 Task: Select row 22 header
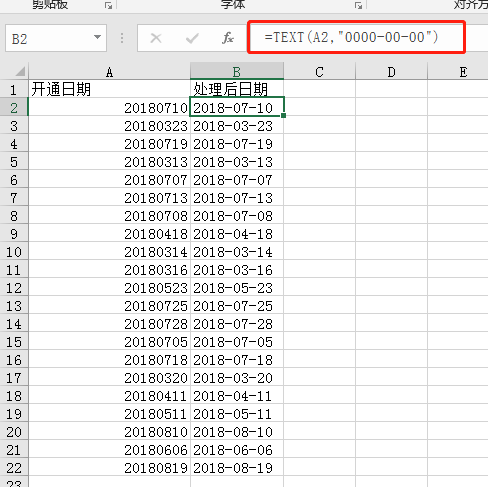click(x=14, y=468)
